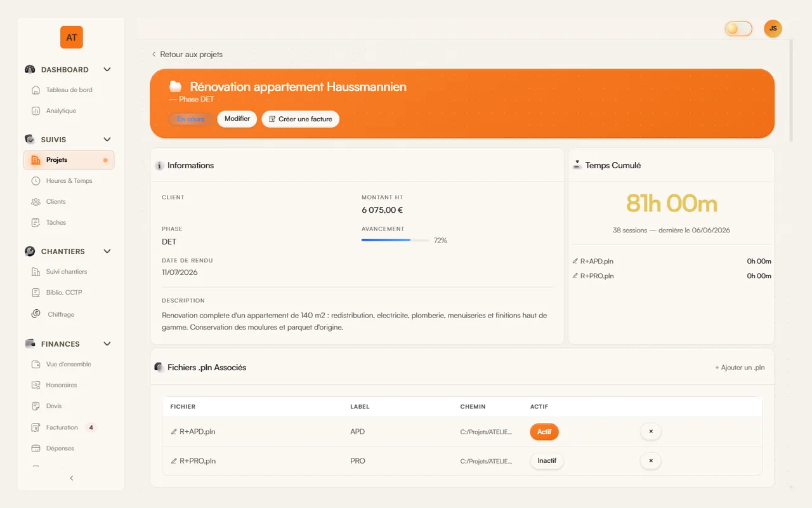812x508 pixels.
Task: Click the AT workspace logo
Action: [x=72, y=37]
